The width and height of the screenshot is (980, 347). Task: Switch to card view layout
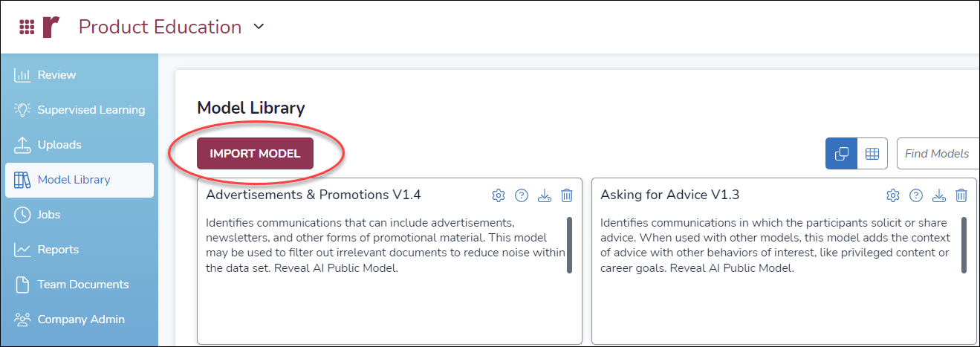(x=842, y=154)
